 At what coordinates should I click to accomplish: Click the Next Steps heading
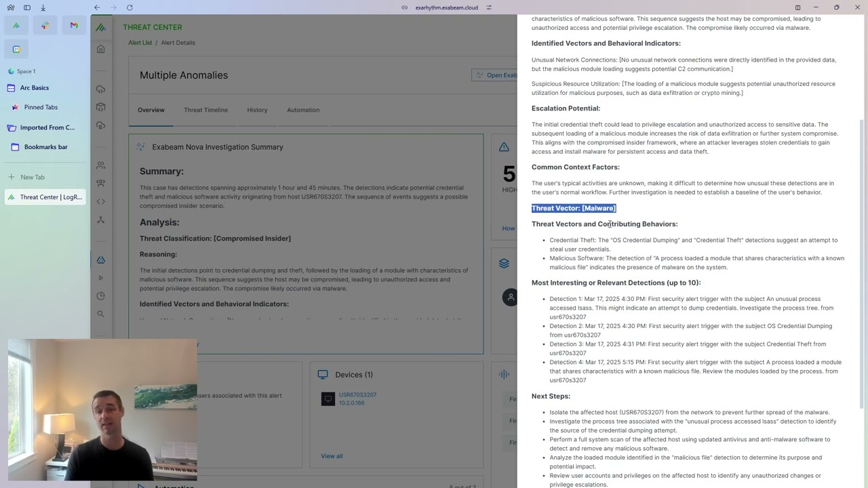pos(551,396)
